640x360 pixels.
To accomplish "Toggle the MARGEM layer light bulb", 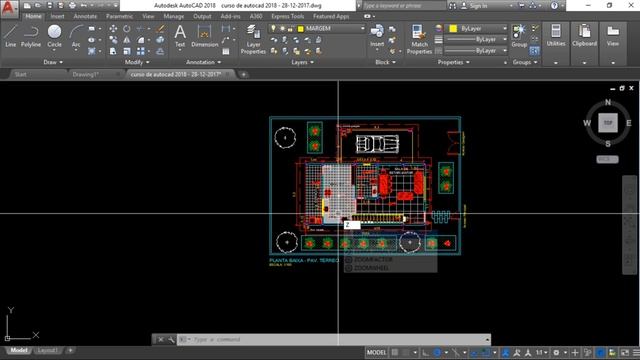I will (x=273, y=29).
